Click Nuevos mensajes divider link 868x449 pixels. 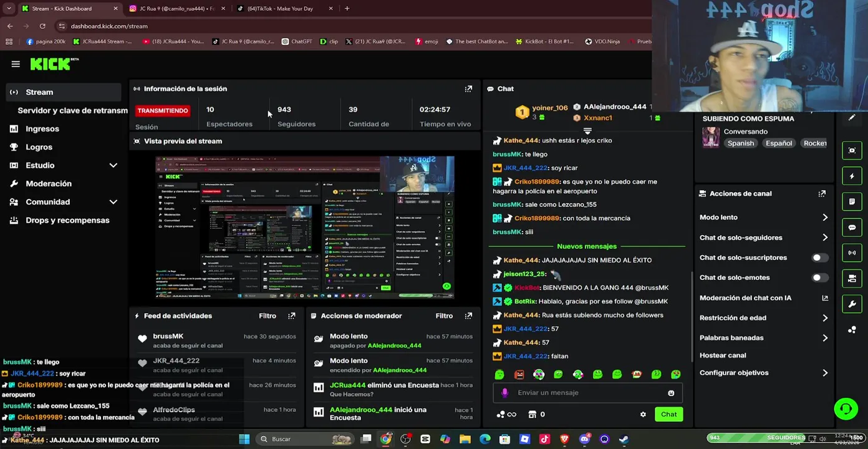[587, 246]
